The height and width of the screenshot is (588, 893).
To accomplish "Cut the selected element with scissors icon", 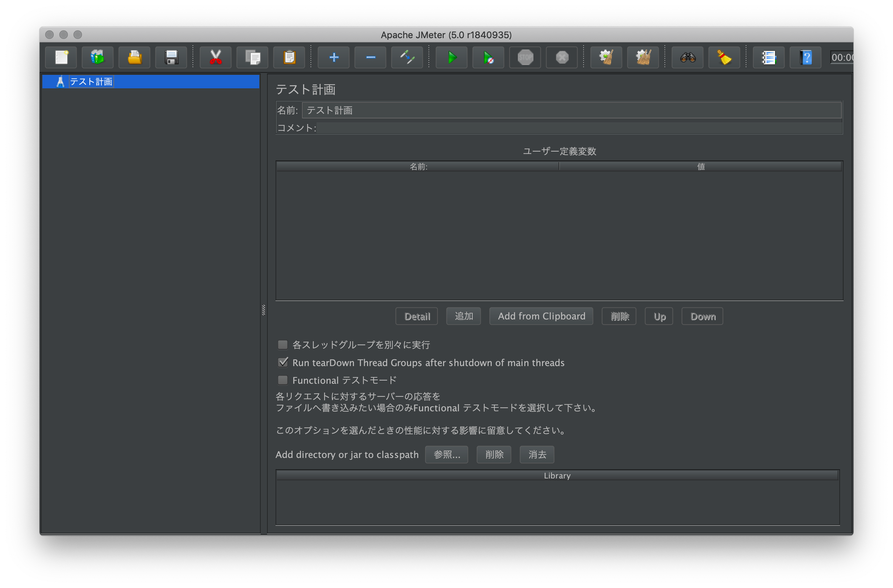I will pos(215,57).
